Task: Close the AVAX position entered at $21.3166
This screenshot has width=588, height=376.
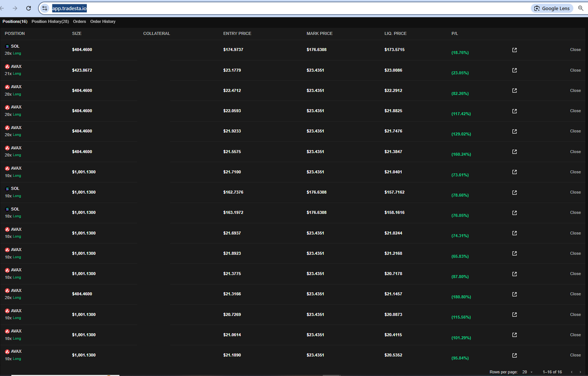Action: (575, 294)
